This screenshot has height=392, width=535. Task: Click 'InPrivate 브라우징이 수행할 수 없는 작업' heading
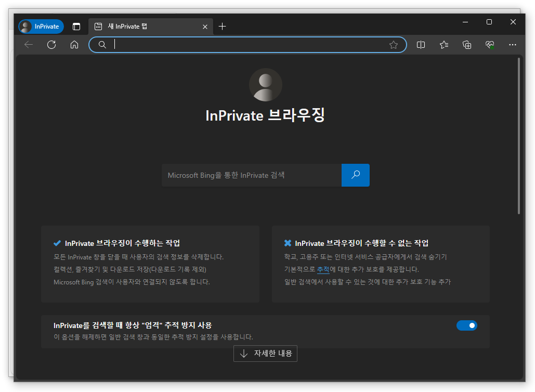pos(362,243)
